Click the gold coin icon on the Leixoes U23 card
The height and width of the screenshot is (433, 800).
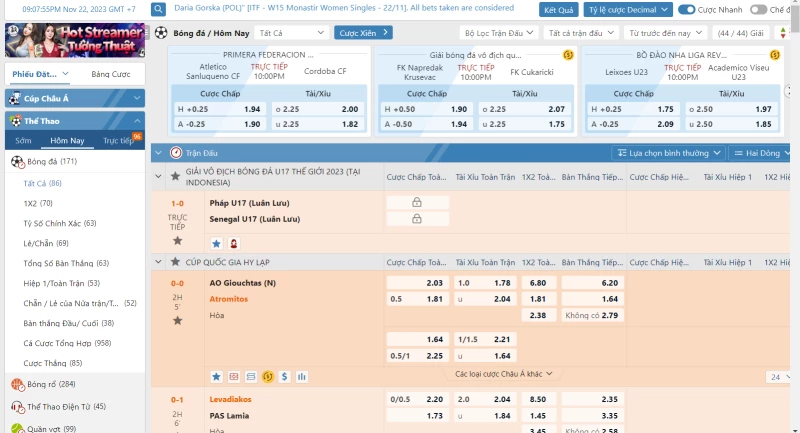[x=774, y=55]
